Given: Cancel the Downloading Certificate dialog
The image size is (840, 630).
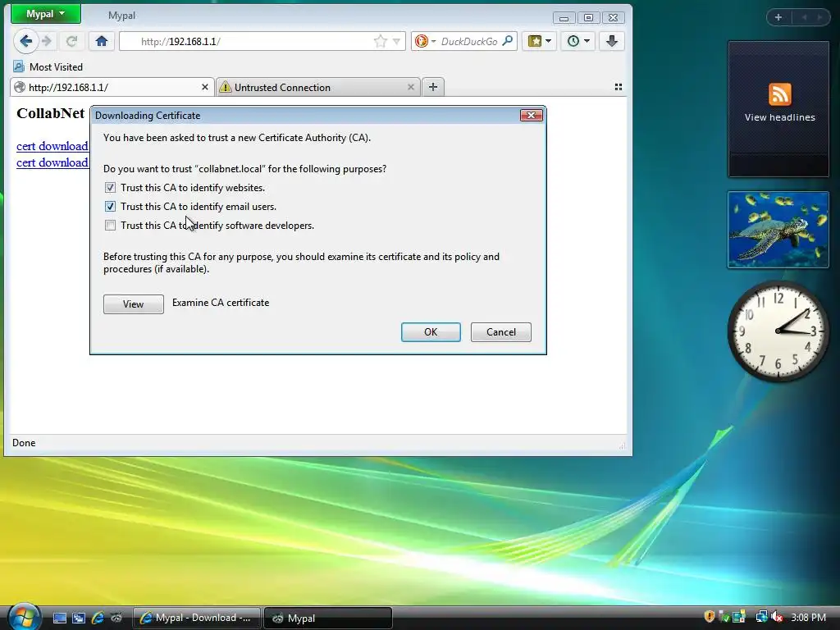Looking at the screenshot, I should [501, 331].
